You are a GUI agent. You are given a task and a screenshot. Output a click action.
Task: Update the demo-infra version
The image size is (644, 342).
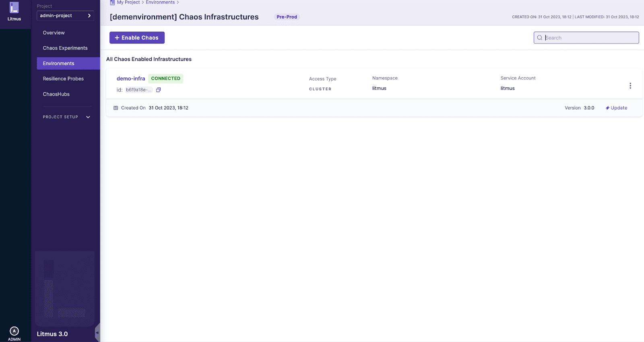click(x=616, y=108)
